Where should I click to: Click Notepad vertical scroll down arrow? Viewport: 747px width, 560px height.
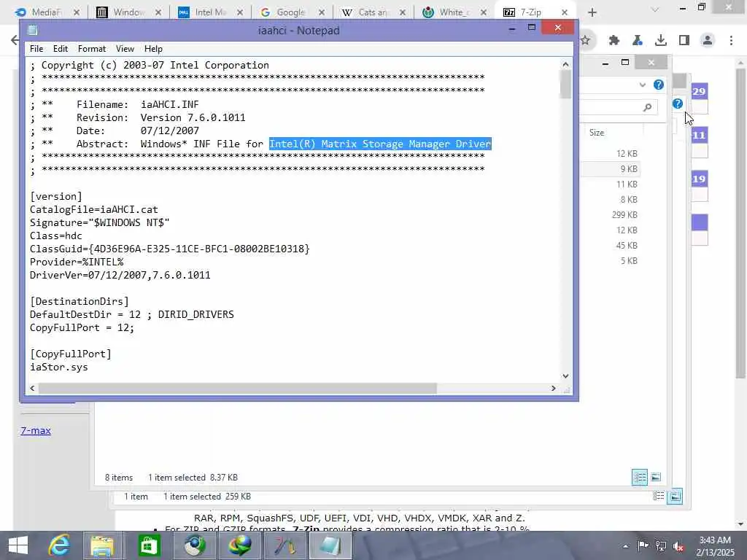click(x=565, y=376)
